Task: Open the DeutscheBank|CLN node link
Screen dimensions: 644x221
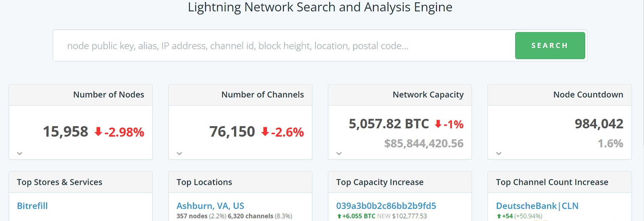Action: (537, 206)
